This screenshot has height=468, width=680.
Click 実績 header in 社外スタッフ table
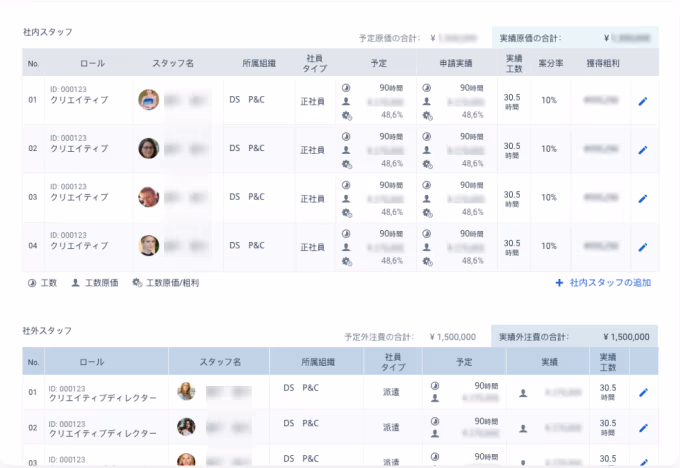click(549, 362)
